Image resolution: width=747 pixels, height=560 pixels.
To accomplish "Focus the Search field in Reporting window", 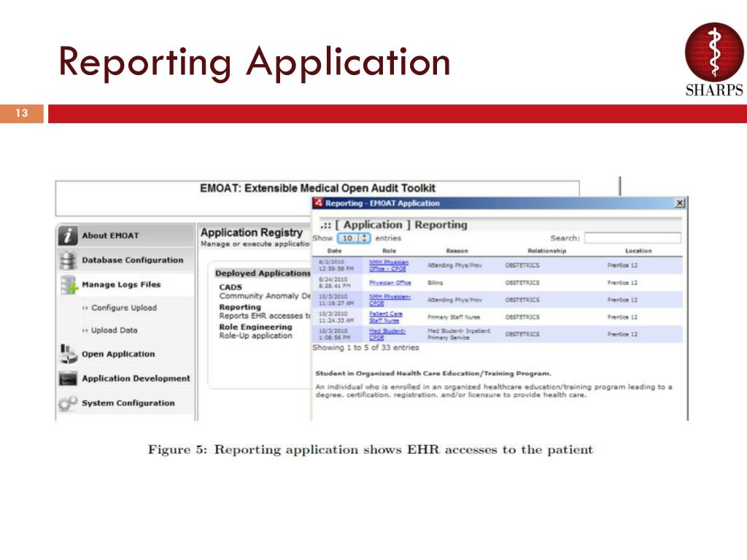I will 632,238.
